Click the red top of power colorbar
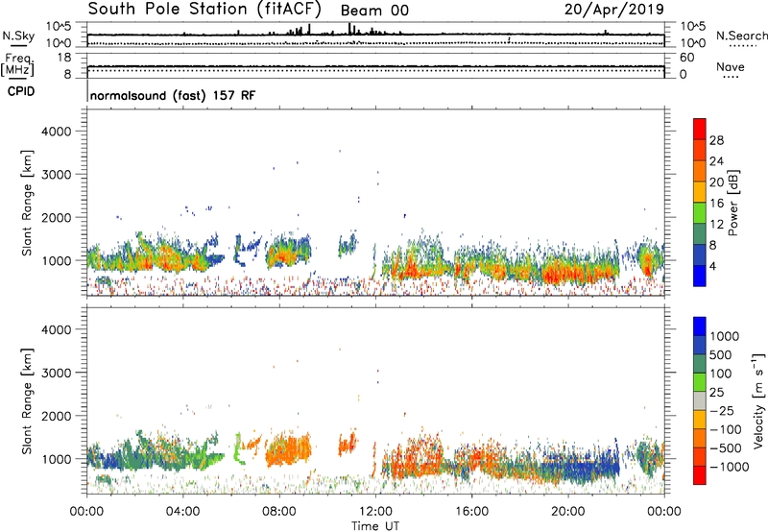 tap(700, 129)
